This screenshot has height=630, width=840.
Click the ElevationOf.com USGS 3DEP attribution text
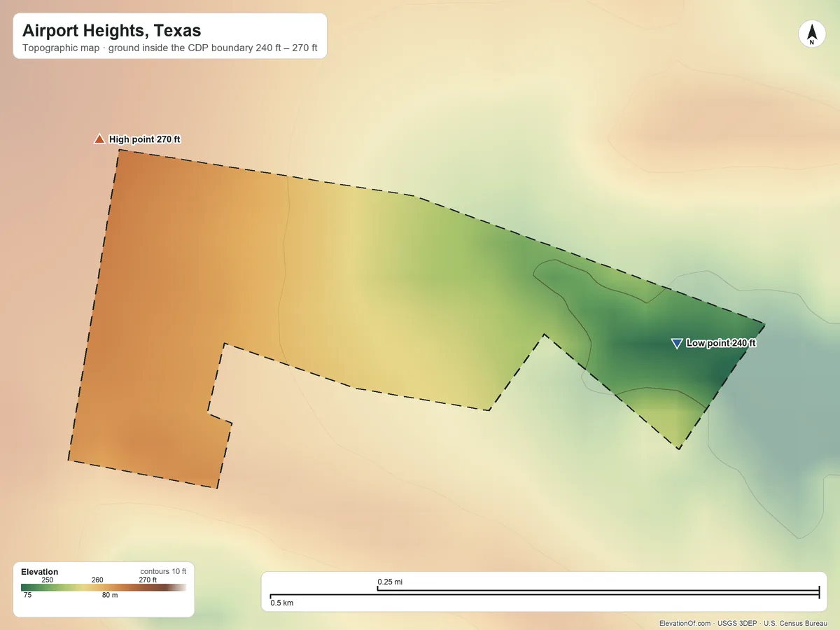point(743,623)
